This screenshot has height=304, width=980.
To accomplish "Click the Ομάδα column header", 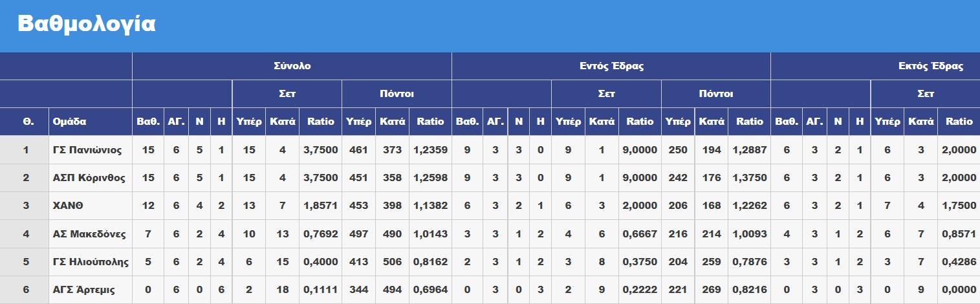I will pos(69,122).
